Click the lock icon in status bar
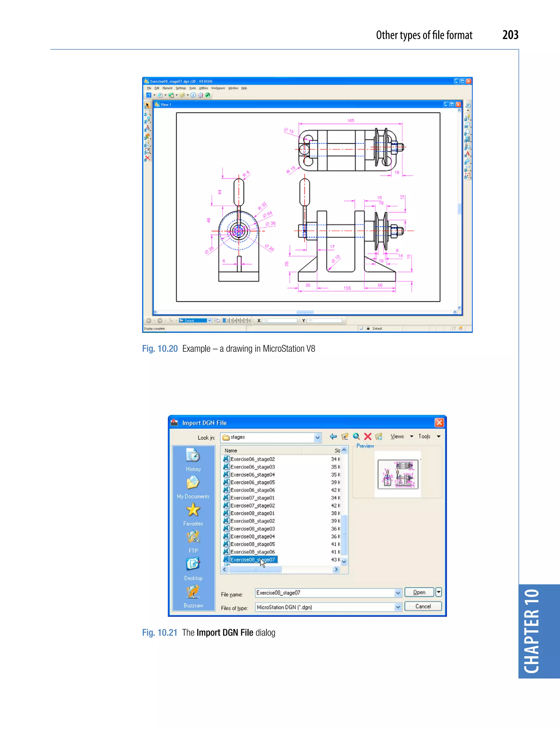This screenshot has width=560, height=729. pyautogui.click(x=368, y=329)
